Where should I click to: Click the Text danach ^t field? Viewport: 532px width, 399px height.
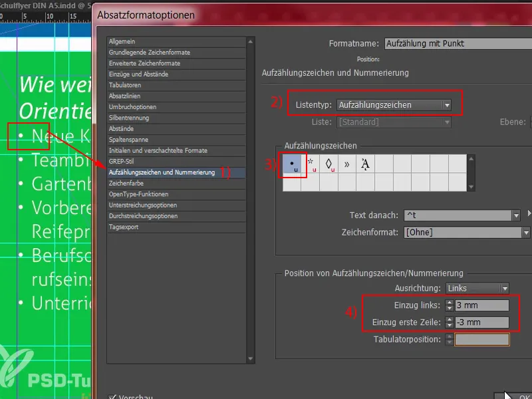[x=458, y=215]
